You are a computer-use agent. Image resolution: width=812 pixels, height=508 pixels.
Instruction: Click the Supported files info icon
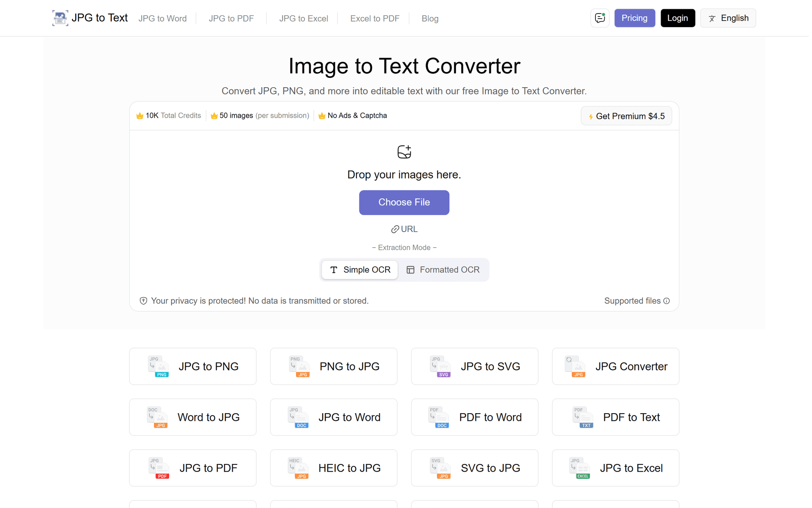point(667,301)
